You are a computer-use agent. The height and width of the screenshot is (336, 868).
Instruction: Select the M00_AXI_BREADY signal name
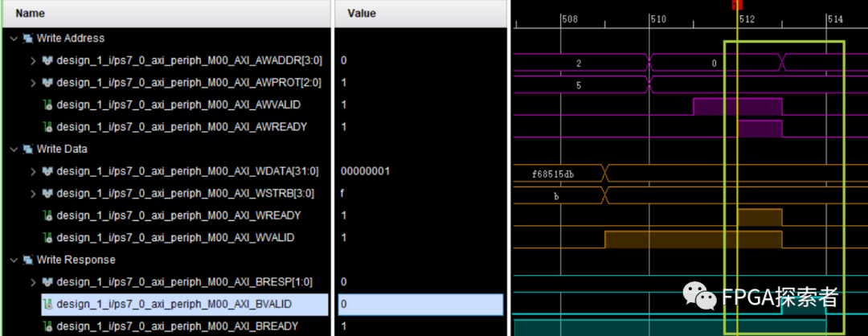coord(177,326)
